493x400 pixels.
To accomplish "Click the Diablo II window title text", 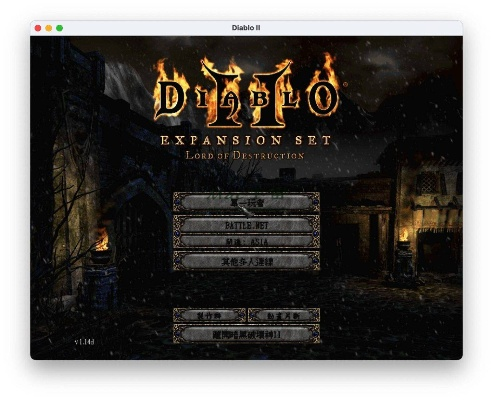I will (246, 28).
